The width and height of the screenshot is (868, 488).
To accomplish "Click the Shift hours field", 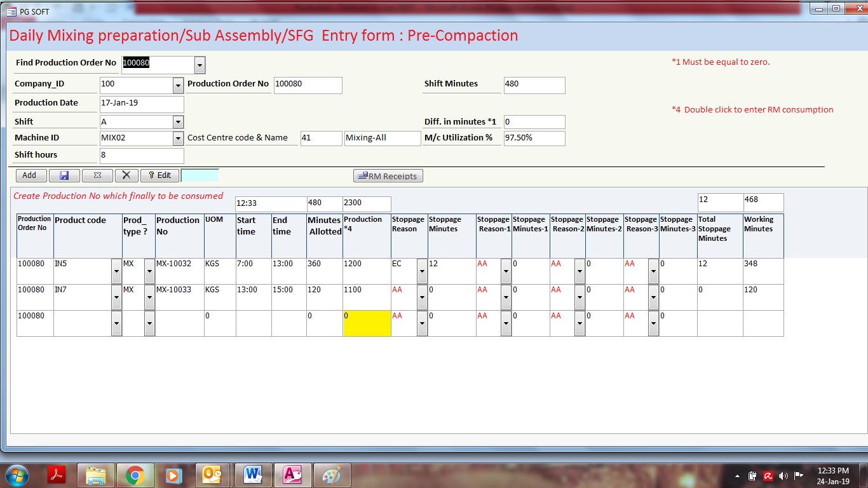I will (142, 156).
